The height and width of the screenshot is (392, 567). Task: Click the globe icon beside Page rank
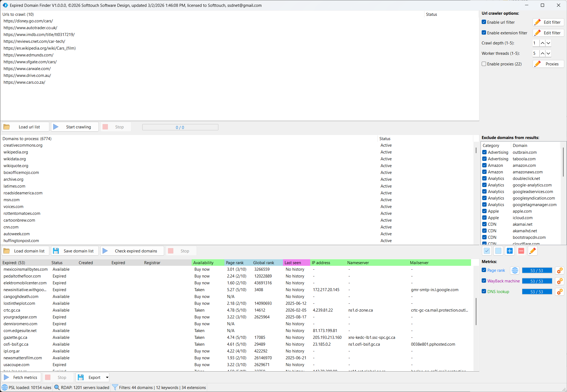coord(515,270)
